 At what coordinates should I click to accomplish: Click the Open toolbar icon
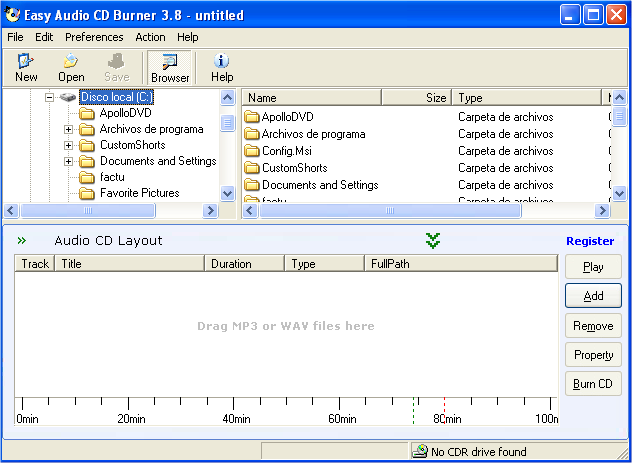pos(71,67)
